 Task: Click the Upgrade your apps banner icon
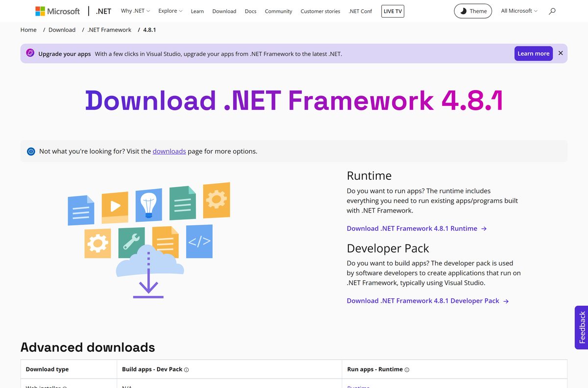coord(30,53)
